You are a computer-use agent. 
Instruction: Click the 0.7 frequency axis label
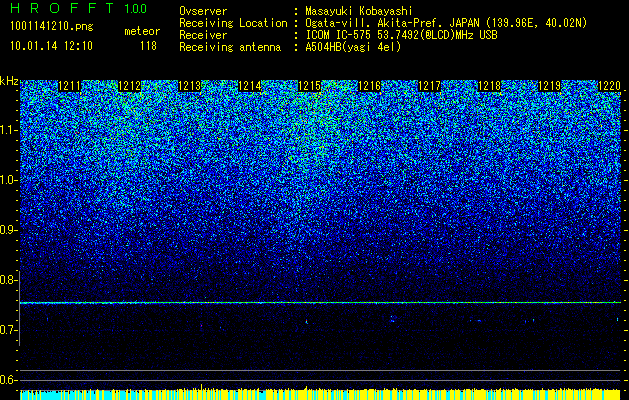8,330
